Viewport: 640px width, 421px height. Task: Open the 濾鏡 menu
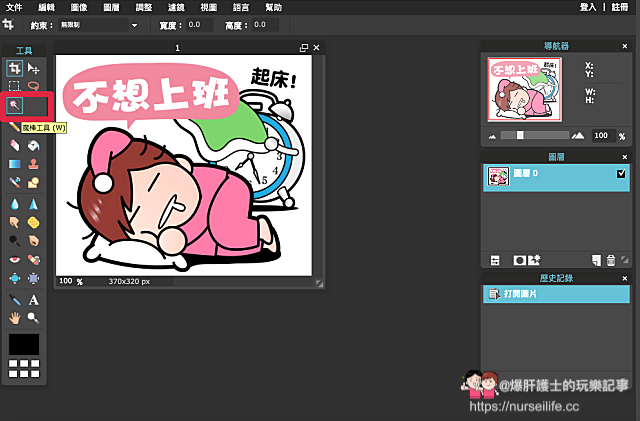pyautogui.click(x=176, y=7)
